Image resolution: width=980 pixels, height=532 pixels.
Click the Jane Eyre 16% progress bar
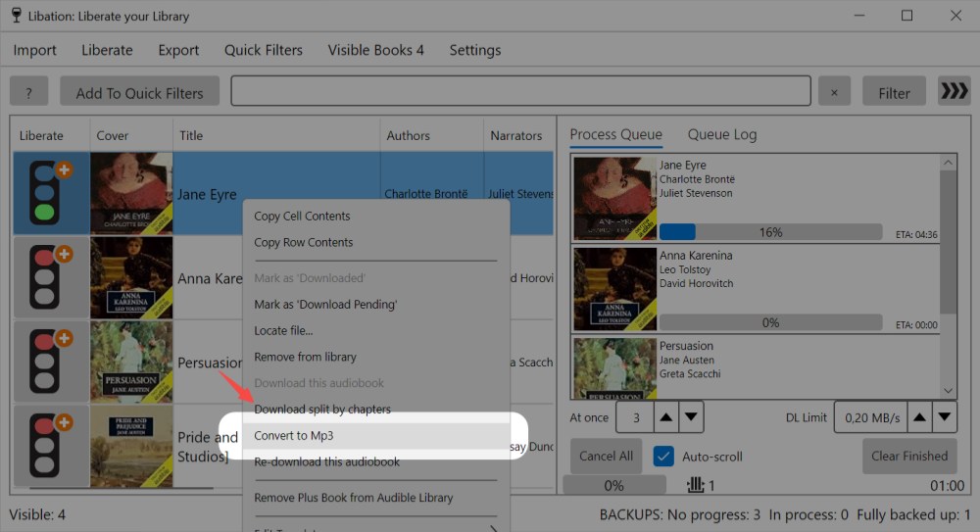(770, 232)
